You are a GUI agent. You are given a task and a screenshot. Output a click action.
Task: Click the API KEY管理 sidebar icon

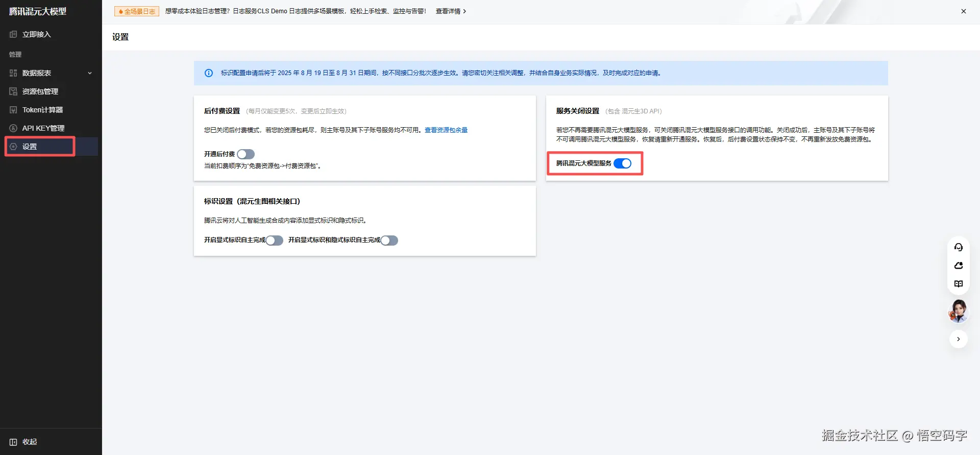coord(13,128)
